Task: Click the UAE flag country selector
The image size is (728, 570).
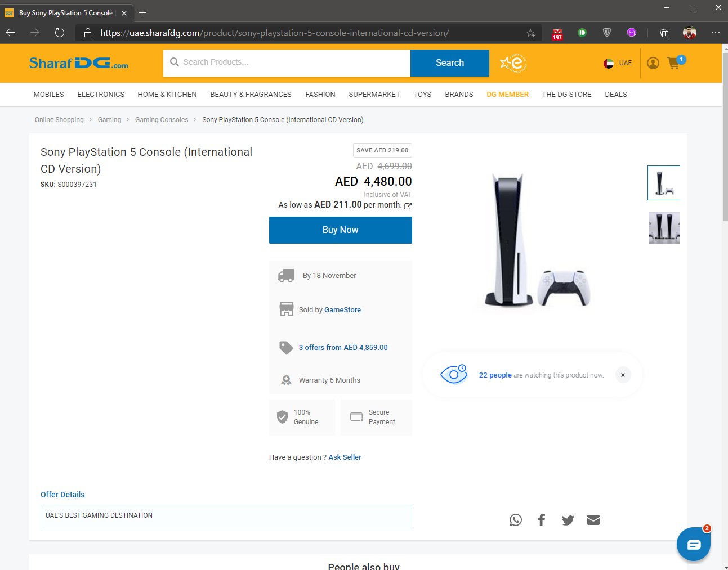Action: (x=618, y=63)
